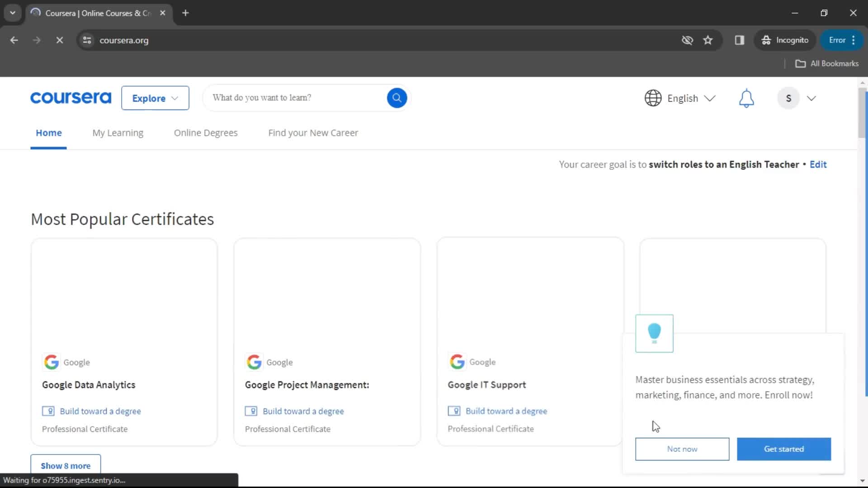Click the Show 8 more button

click(66, 465)
